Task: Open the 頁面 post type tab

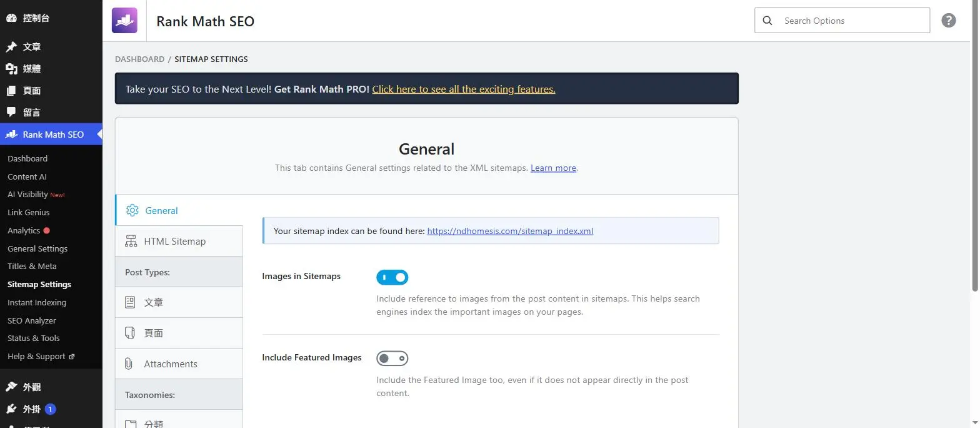Action: click(179, 333)
